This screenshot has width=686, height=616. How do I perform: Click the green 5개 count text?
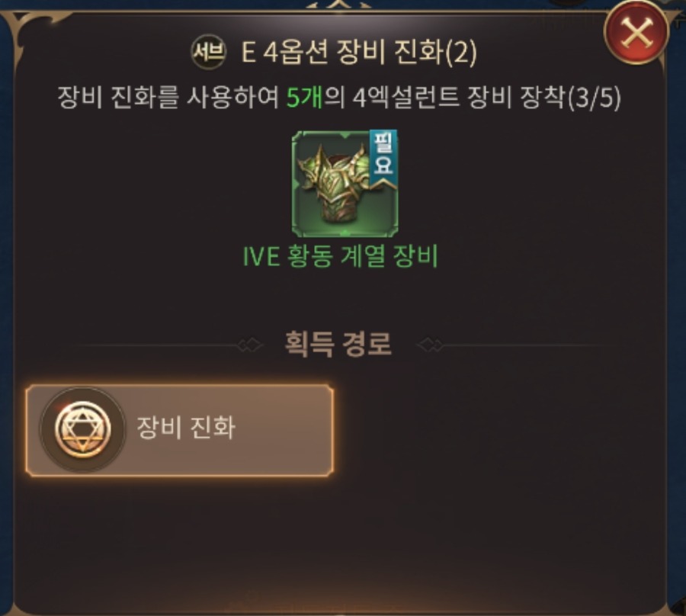305,97
